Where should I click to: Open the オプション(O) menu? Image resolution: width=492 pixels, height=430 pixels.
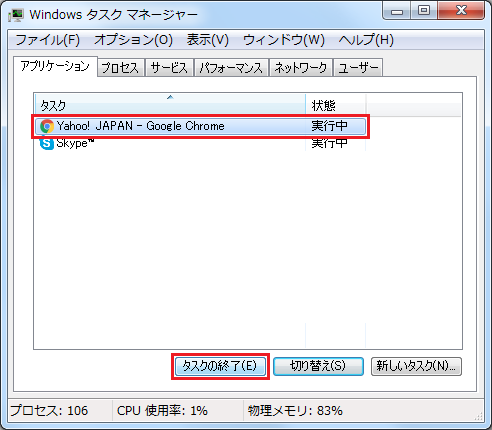tap(133, 40)
